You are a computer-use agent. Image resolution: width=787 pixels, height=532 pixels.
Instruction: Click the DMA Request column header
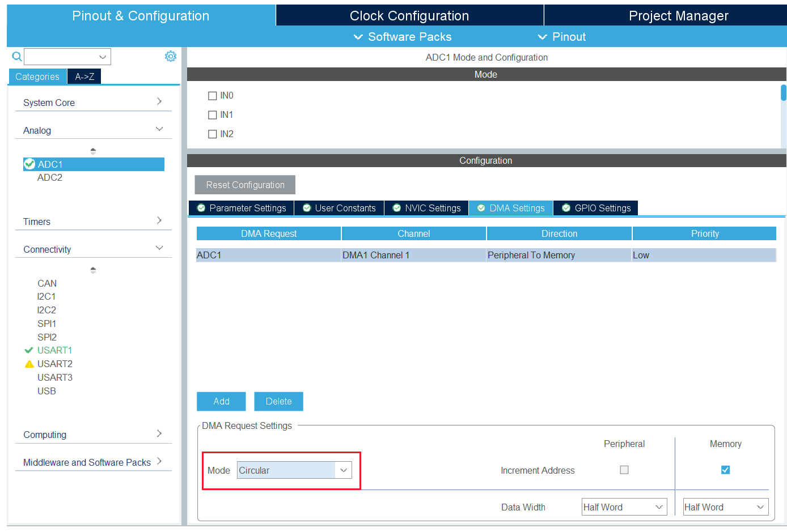tap(269, 233)
